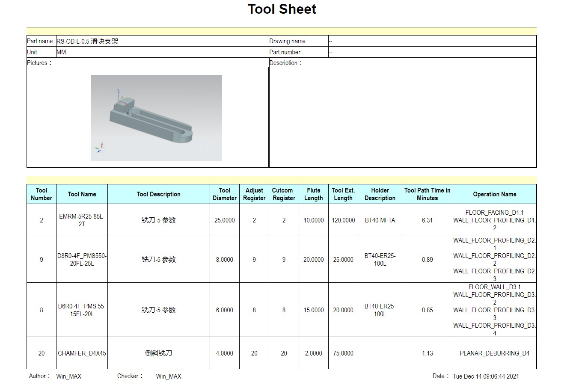The image size is (588, 388).
Task: Click 铣刀-5 参数 in tool 2 row
Action: coord(159,220)
